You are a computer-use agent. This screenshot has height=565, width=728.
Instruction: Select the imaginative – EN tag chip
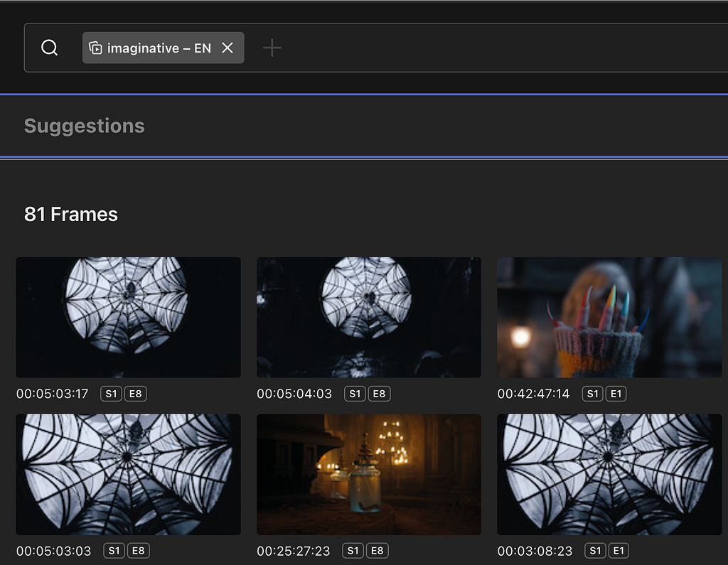coord(163,48)
